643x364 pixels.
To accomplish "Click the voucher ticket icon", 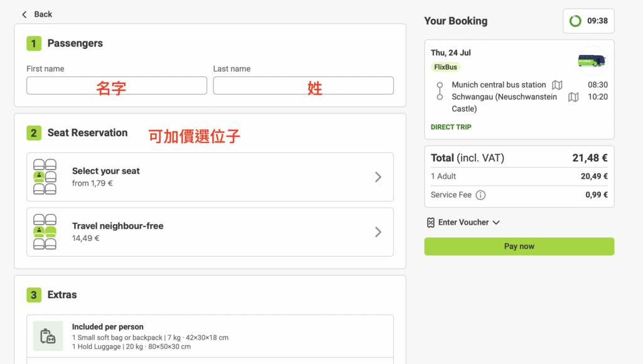I will pos(431,222).
